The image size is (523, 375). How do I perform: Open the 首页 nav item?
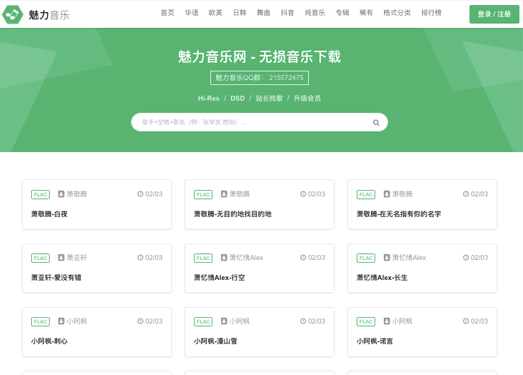167,13
